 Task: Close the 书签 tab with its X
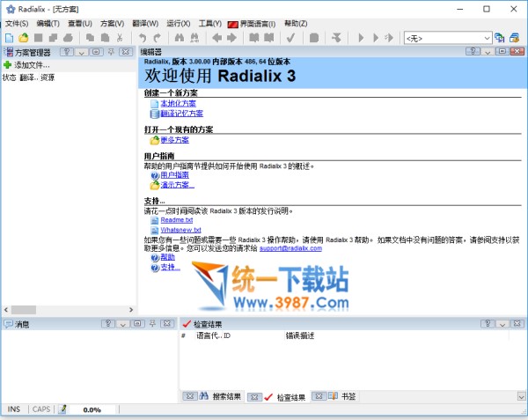[x=319, y=396]
